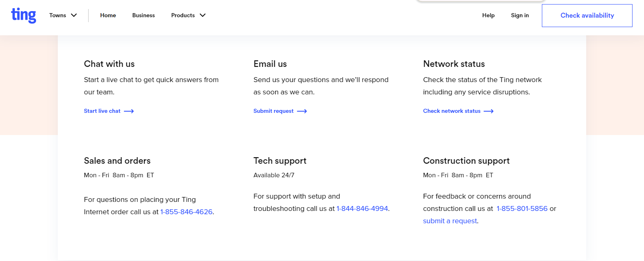
Task: Open the Products dropdown chevron
Action: pos(203,15)
